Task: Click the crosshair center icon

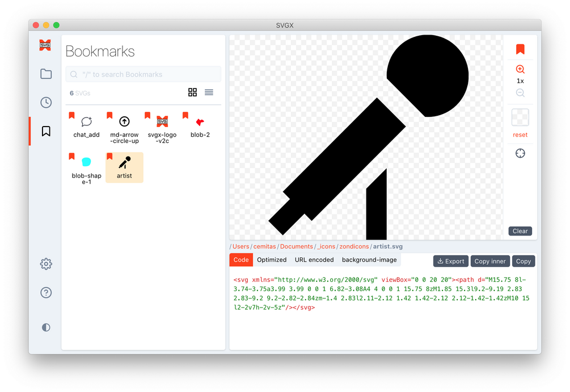Action: point(520,154)
